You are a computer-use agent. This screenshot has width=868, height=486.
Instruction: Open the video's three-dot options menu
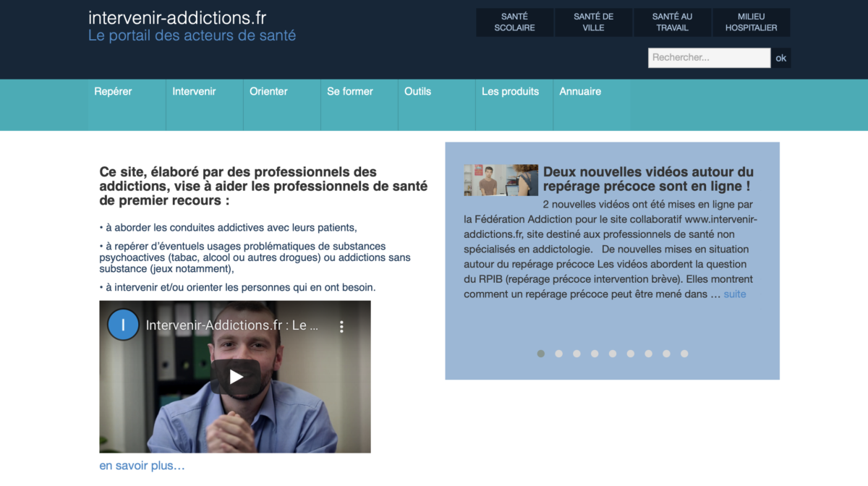tap(342, 326)
